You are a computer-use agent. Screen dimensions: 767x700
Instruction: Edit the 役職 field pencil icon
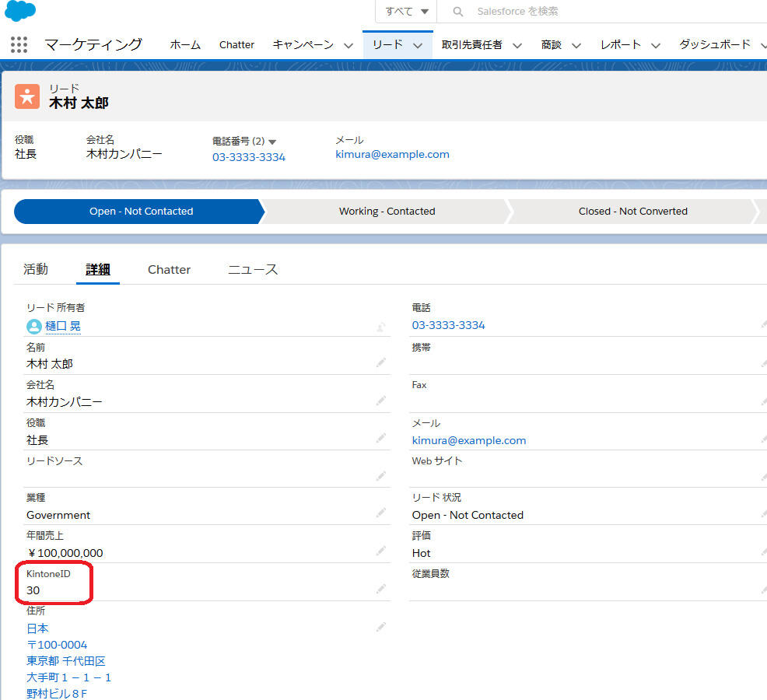[380, 438]
